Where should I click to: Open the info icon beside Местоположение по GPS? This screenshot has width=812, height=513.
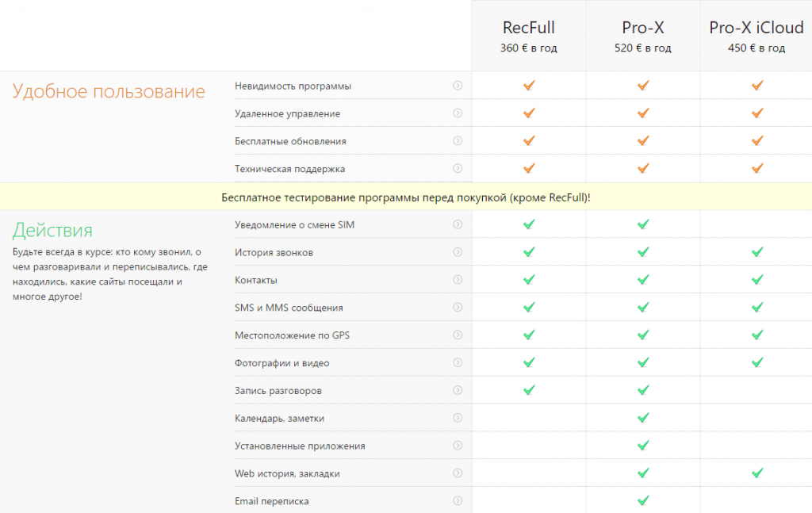[458, 335]
